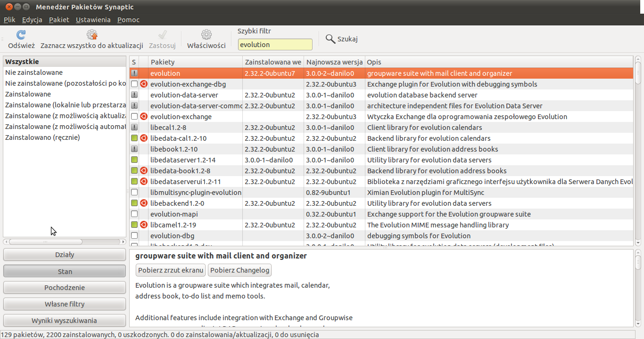Click status icon of evolution package

click(x=134, y=73)
